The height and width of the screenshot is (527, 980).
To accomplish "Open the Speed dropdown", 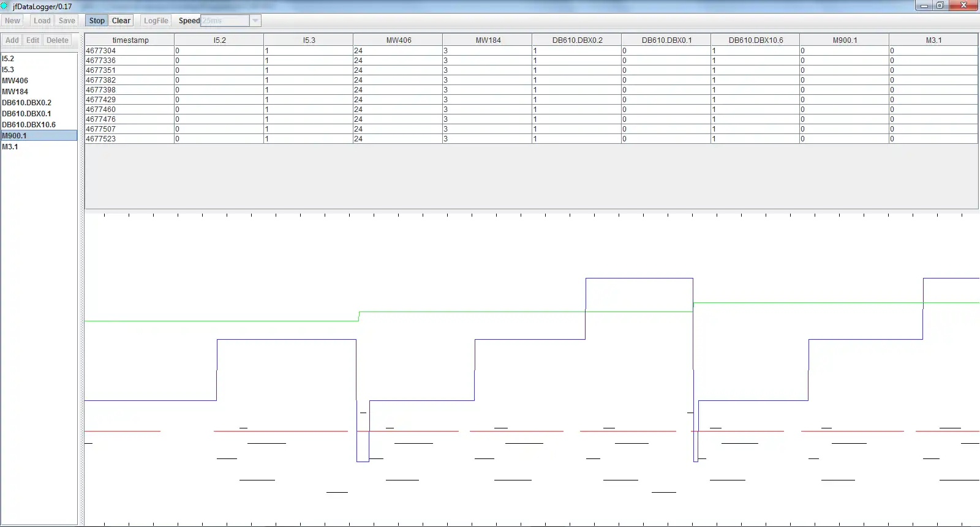I will click(x=255, y=21).
